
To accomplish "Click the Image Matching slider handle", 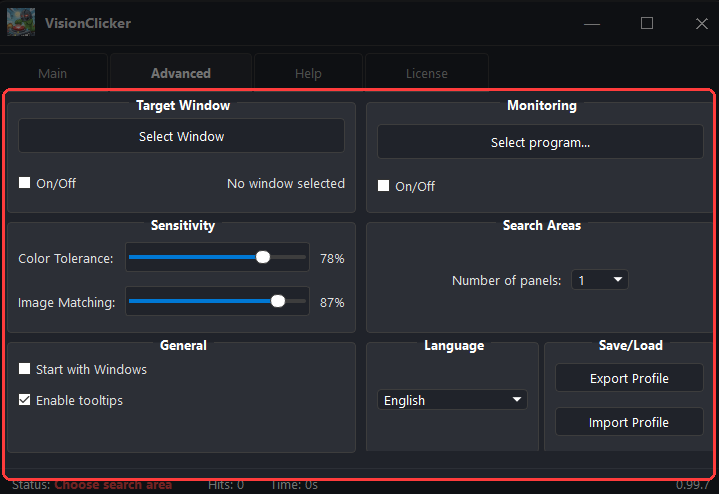I will tap(278, 301).
